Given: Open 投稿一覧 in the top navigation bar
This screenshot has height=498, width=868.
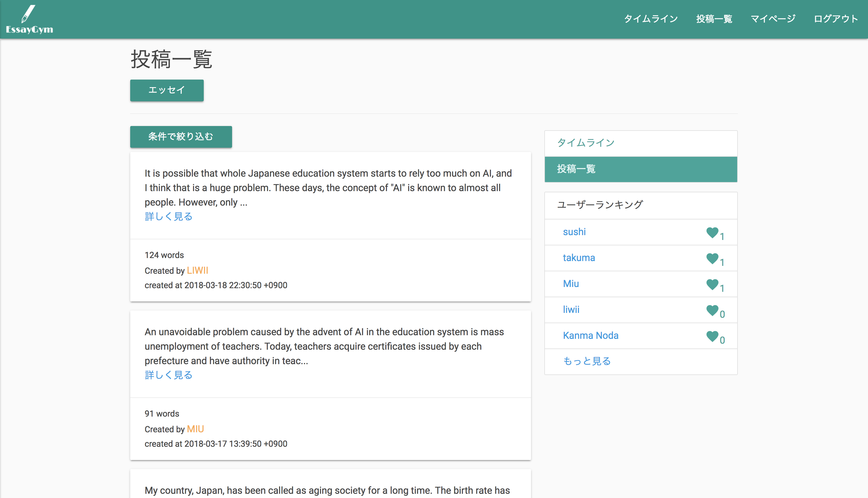Looking at the screenshot, I should pos(714,19).
